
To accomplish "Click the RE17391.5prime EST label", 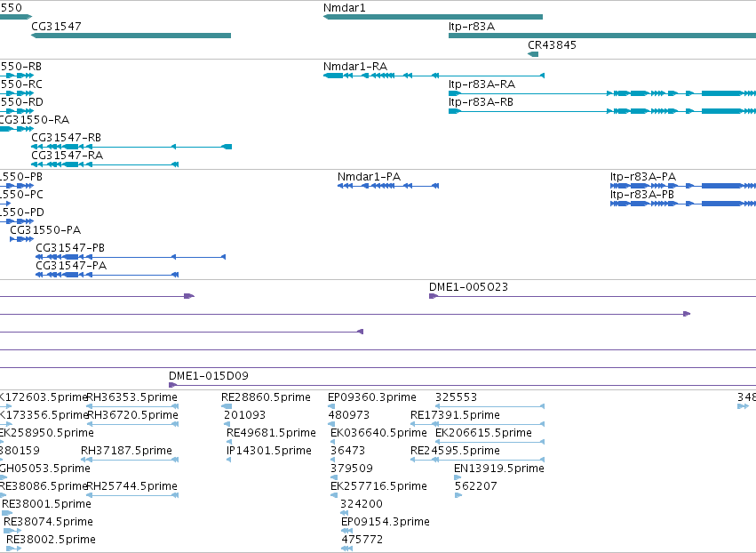I will [x=455, y=415].
